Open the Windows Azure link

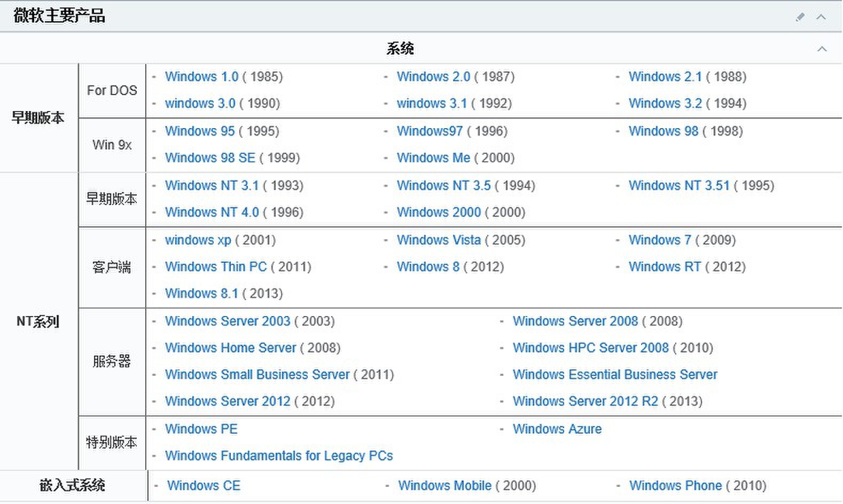(x=557, y=429)
